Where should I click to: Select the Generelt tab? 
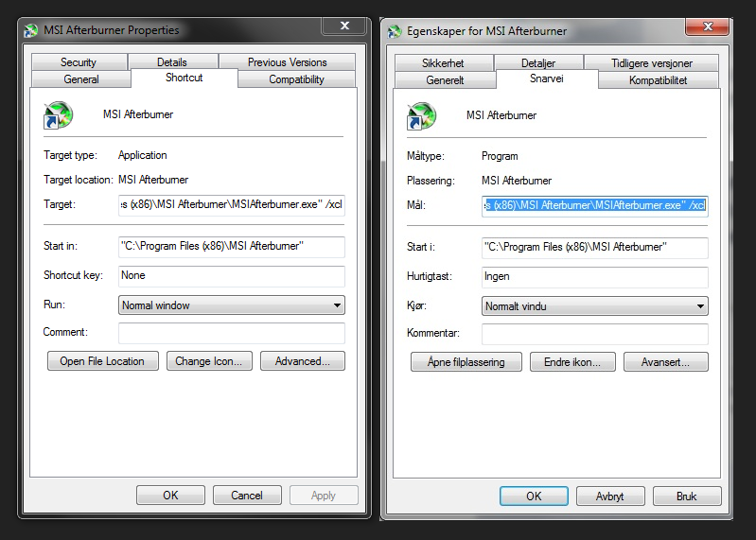pyautogui.click(x=445, y=80)
